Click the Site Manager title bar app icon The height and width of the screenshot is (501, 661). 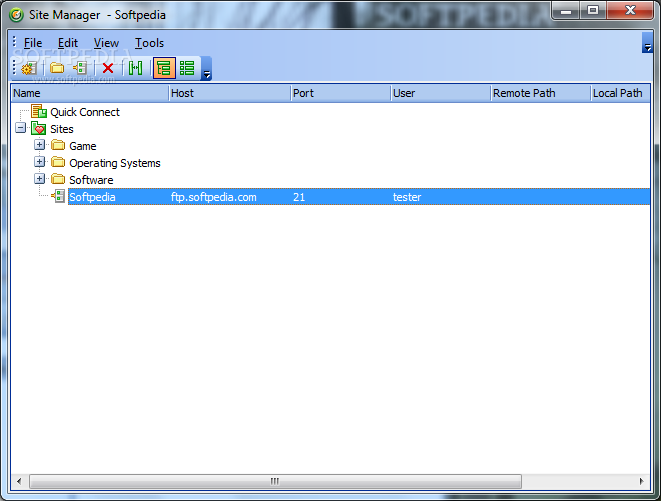pyautogui.click(x=16, y=15)
